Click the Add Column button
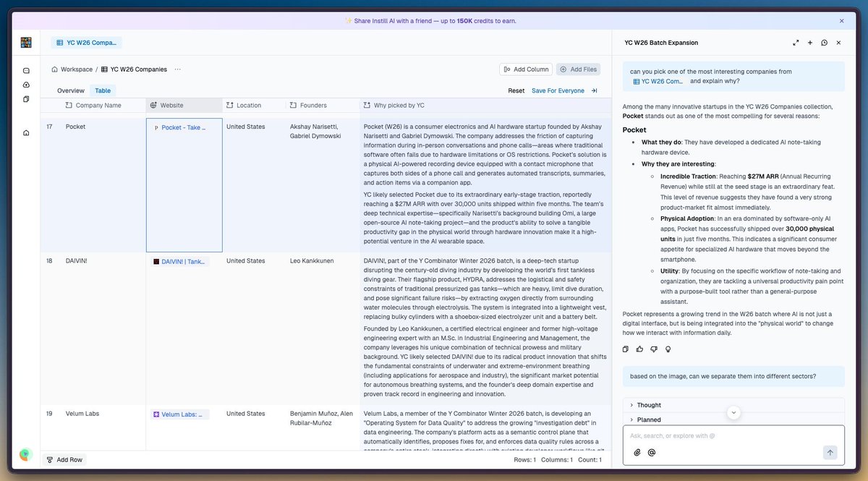The height and width of the screenshot is (481, 868). [526, 69]
